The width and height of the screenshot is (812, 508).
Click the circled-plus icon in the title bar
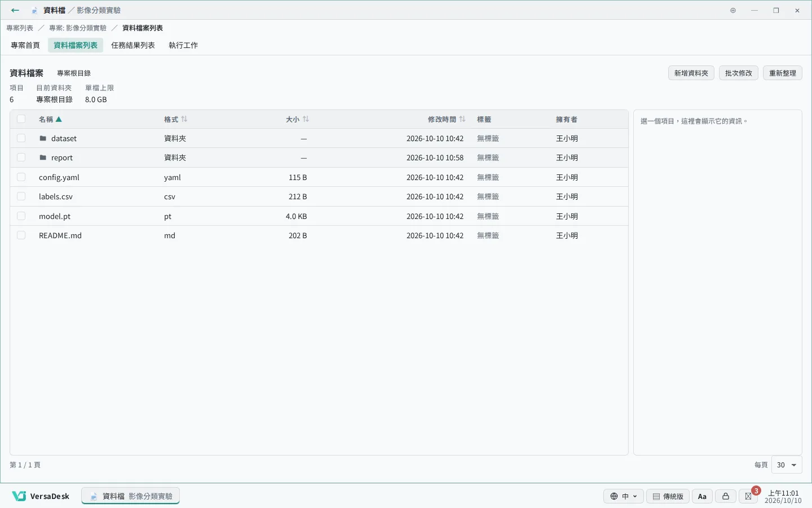[733, 10]
